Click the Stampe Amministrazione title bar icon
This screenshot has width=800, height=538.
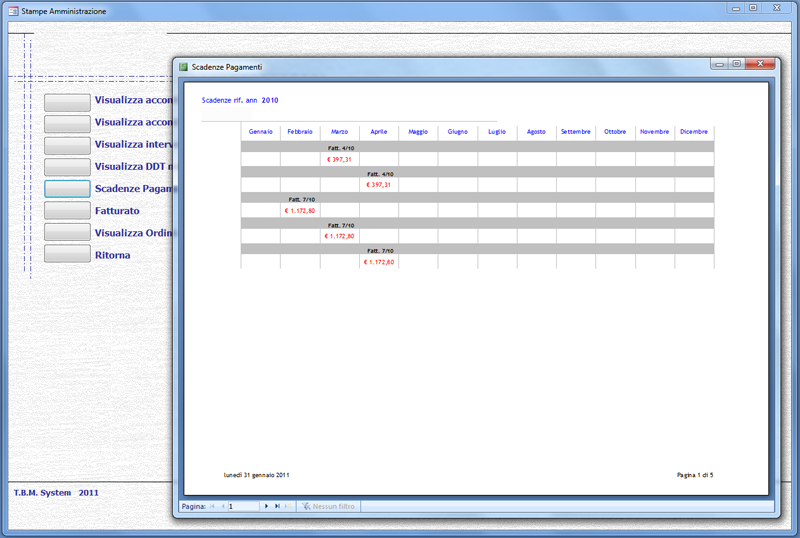[x=13, y=11]
